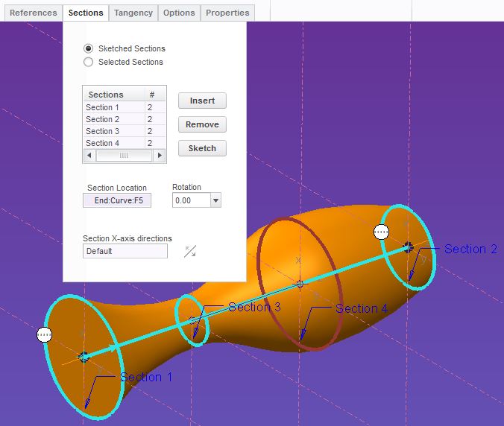Click the flip X-axis direction icon

pos(190,252)
